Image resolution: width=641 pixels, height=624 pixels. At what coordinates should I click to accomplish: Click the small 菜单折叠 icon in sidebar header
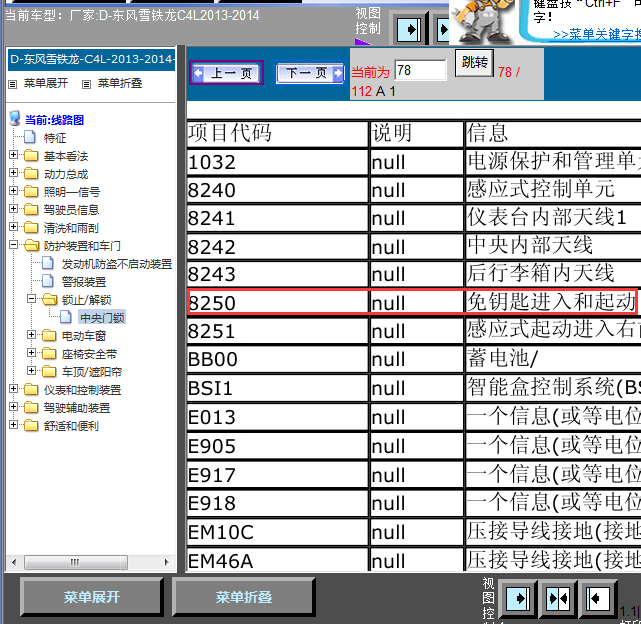click(x=85, y=84)
